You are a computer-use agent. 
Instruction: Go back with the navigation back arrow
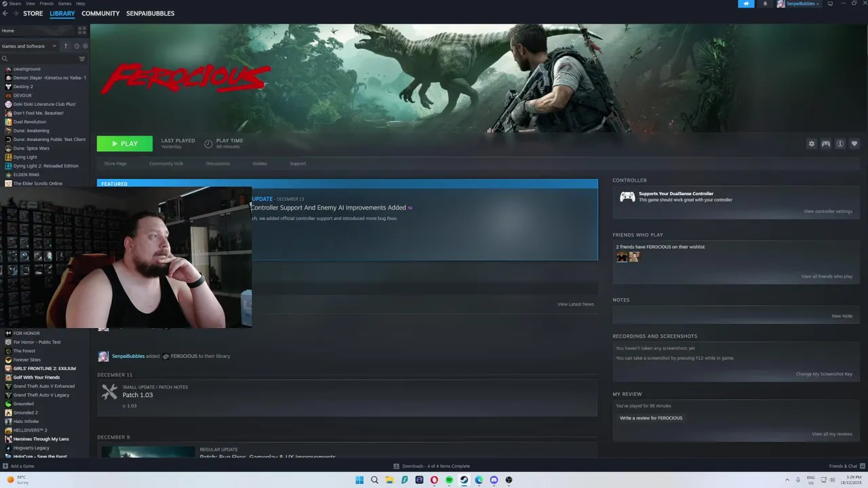coord(5,14)
